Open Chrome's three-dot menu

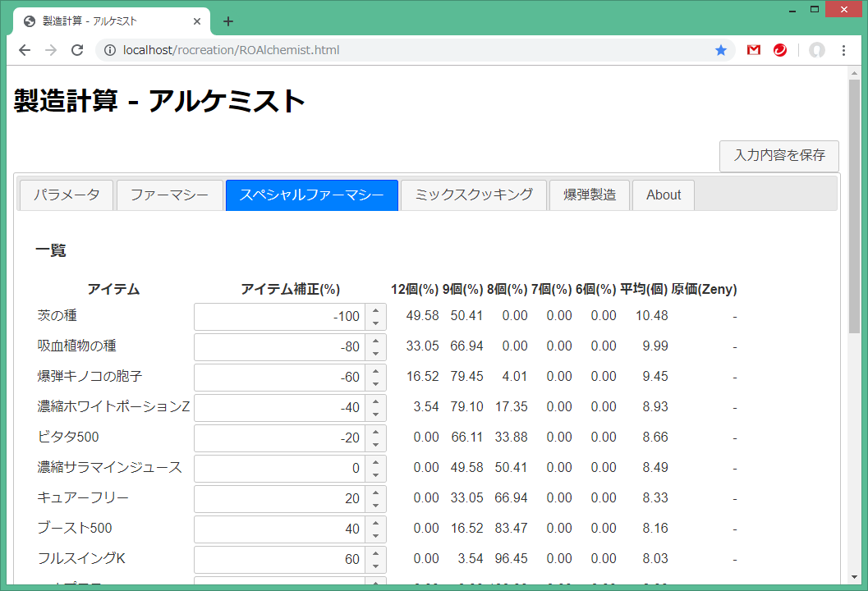coord(843,50)
